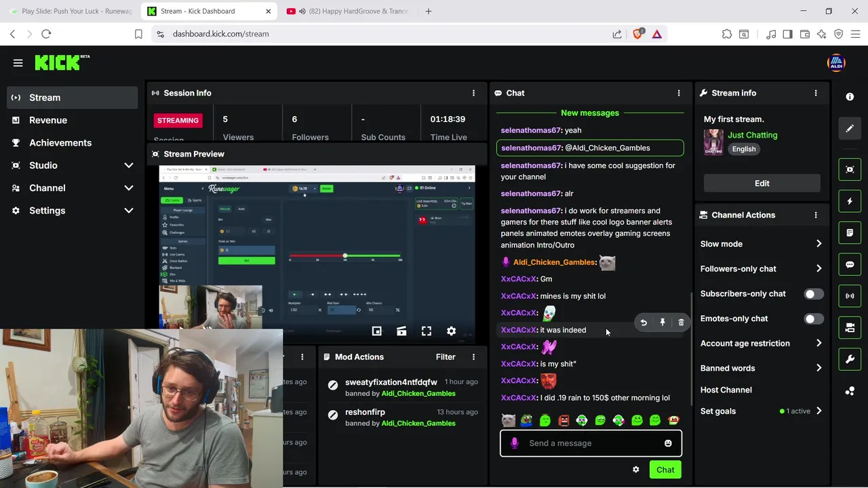Toggle the lightning bolt panel icon
This screenshot has height=488, width=868.
(x=850, y=201)
